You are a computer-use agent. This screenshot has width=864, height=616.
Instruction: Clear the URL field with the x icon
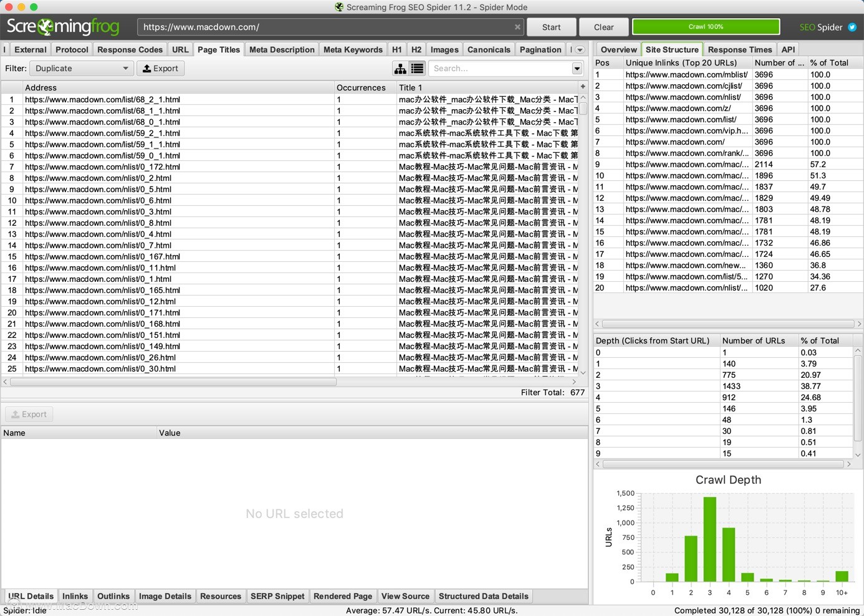pyautogui.click(x=517, y=27)
